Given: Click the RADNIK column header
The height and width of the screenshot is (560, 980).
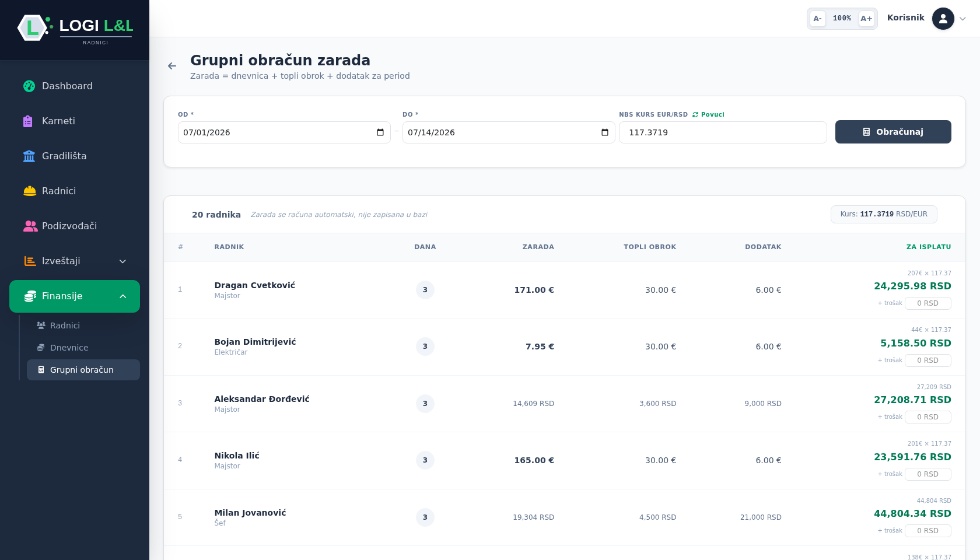Looking at the screenshot, I should [229, 247].
